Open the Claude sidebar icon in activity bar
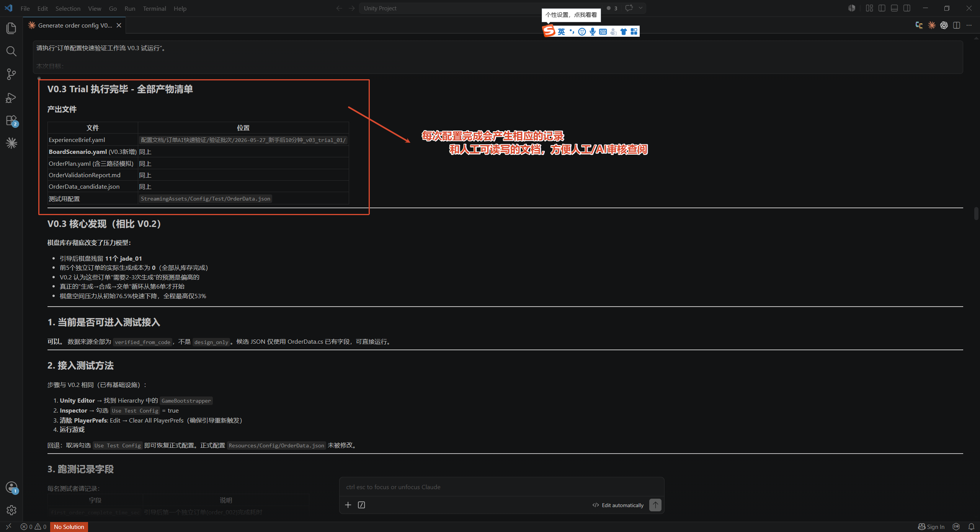 pos(11,143)
